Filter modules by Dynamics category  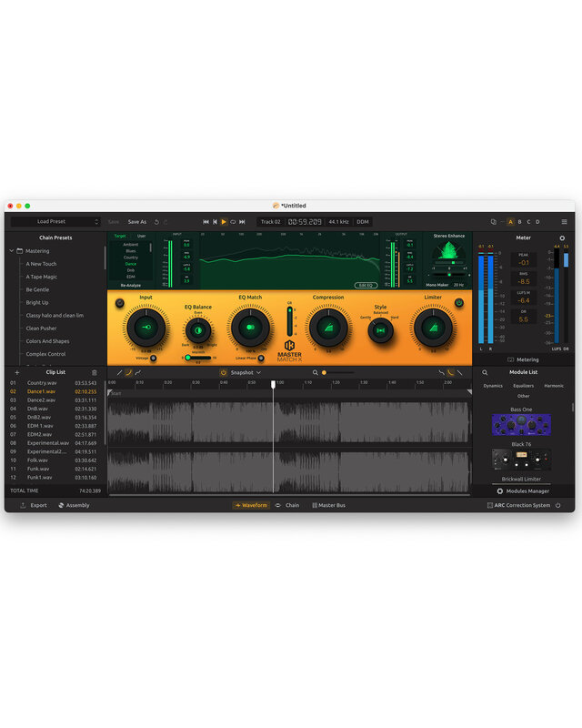(x=493, y=386)
